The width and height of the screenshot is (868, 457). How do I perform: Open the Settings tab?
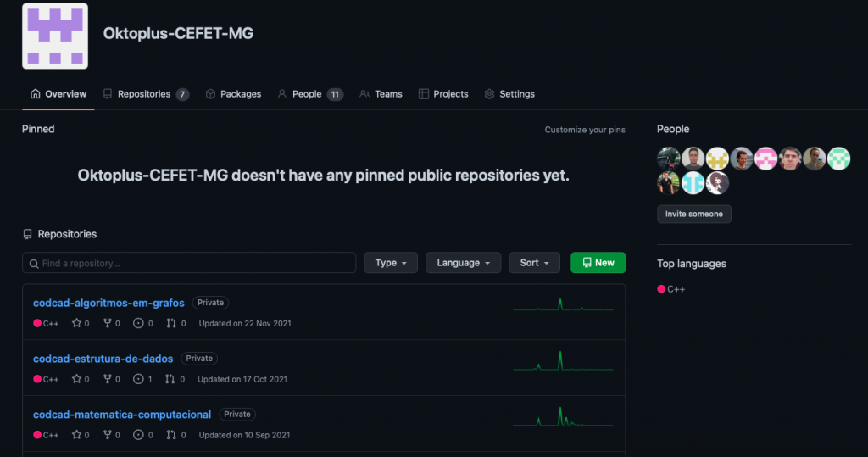(509, 94)
